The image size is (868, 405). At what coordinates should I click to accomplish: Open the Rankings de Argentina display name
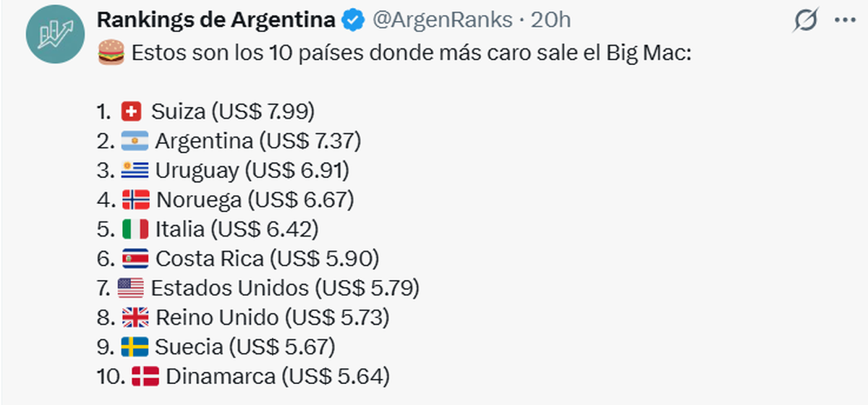click(216, 20)
